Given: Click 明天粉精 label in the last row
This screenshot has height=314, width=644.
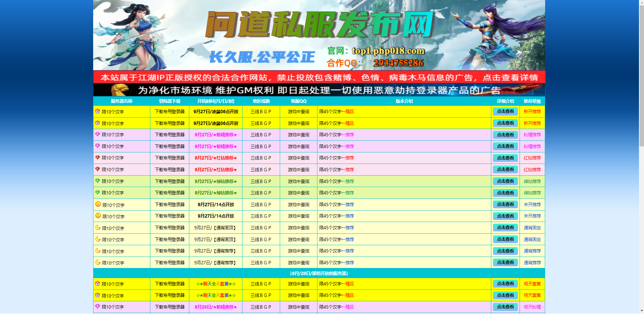Looking at the screenshot, I should [532, 307].
